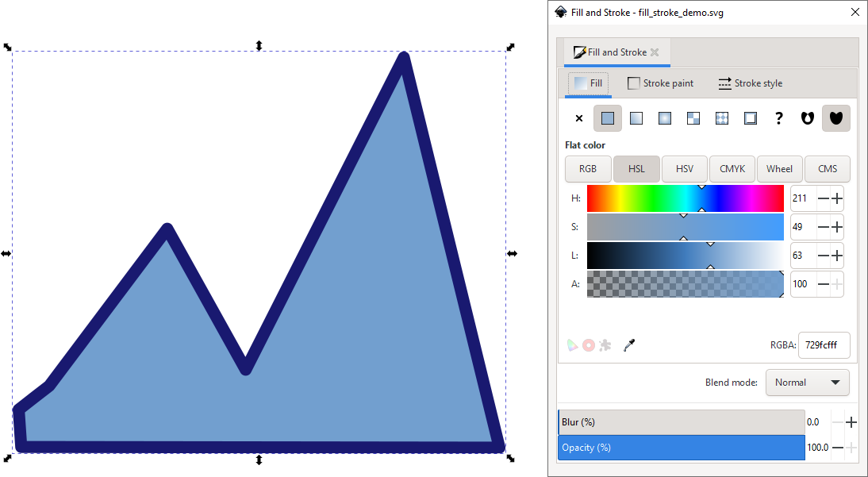Click the top-middle scale handle
This screenshot has height=477, width=868.
point(259,45)
